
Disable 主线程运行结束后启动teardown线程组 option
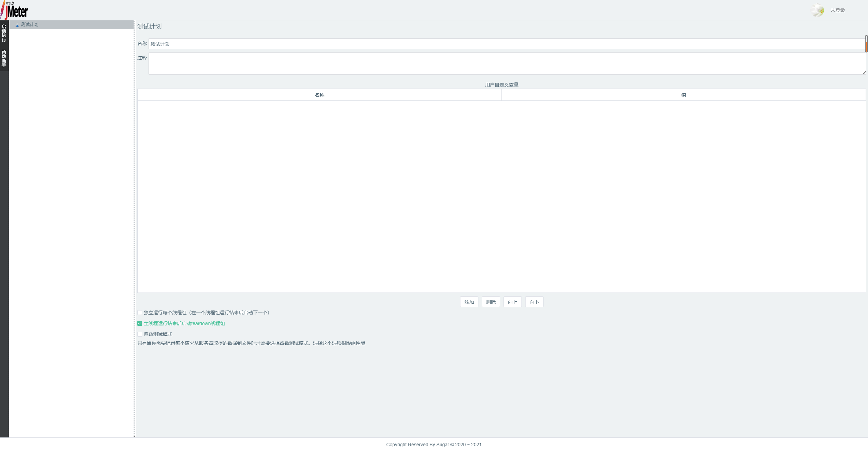coord(139,323)
